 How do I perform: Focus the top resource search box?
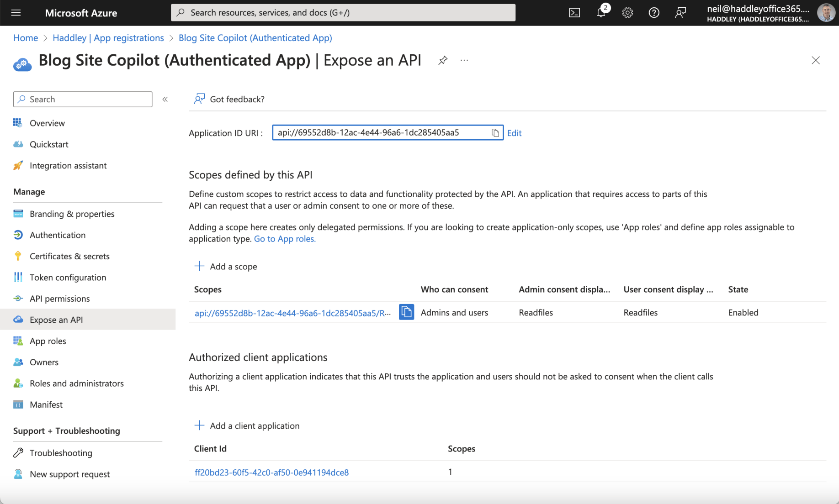pyautogui.click(x=343, y=13)
